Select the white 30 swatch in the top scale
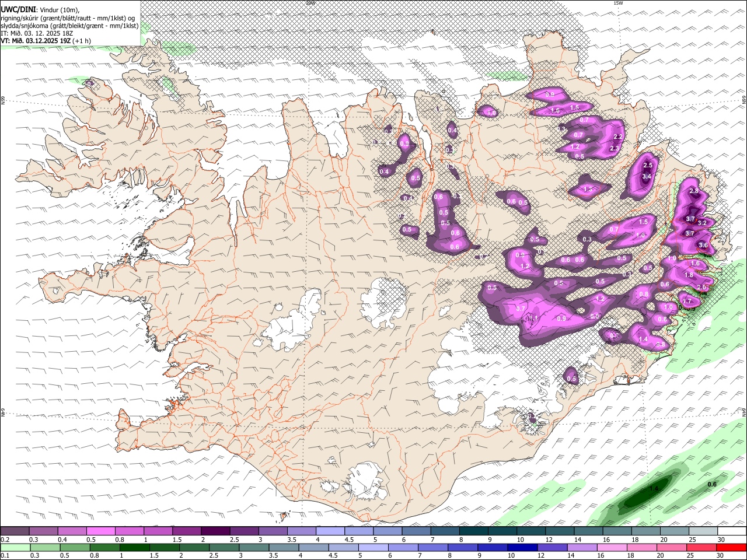Image resolution: width=747 pixels, height=560 pixels. coord(732,531)
